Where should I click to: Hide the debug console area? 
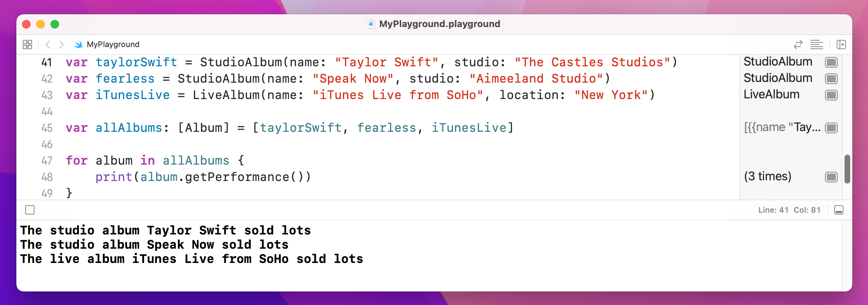(838, 210)
